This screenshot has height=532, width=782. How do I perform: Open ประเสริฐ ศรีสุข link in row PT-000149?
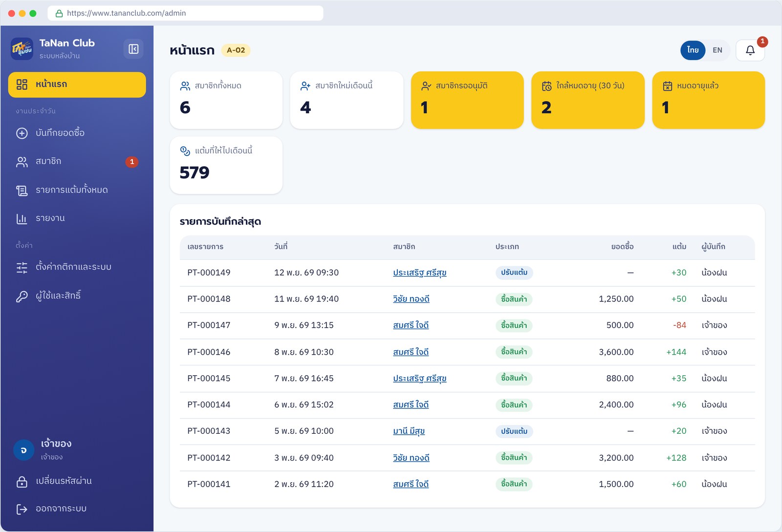419,273
